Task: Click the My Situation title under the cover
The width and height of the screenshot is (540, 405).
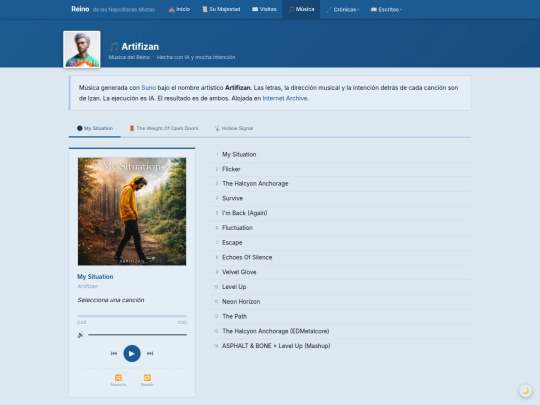Action: 95,277
